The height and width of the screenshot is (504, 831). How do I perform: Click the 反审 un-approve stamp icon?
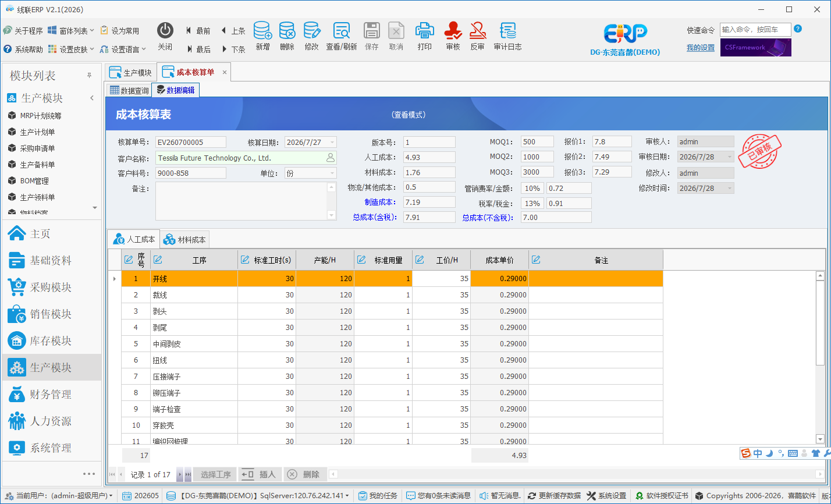[477, 31]
